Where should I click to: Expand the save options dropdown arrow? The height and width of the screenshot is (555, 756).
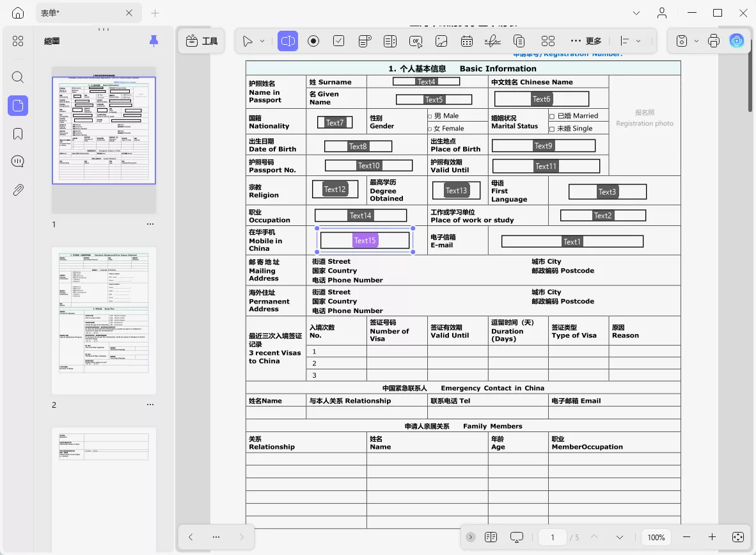pos(697,41)
